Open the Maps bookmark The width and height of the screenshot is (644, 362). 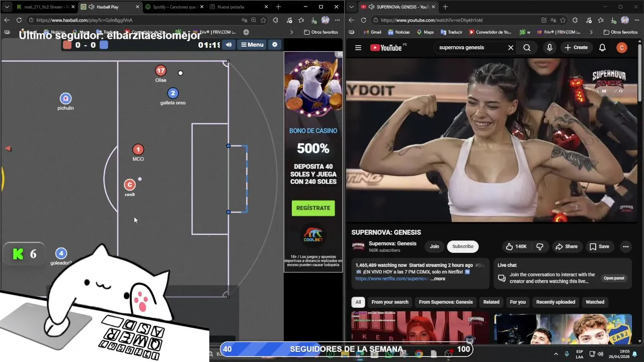(x=425, y=32)
